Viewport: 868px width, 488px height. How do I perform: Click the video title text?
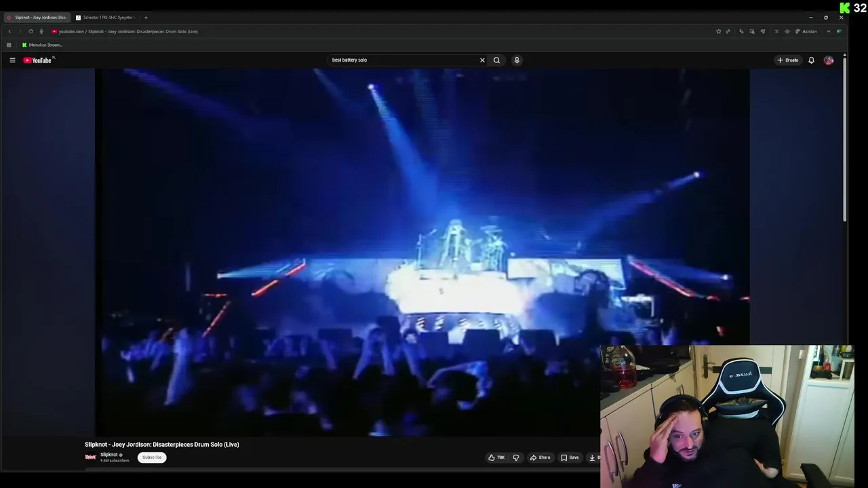(x=162, y=445)
